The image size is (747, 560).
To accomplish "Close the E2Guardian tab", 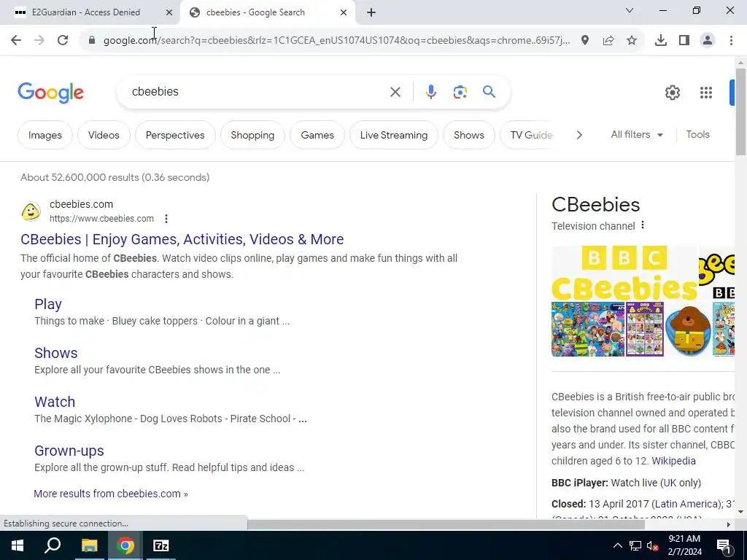I will click(169, 12).
